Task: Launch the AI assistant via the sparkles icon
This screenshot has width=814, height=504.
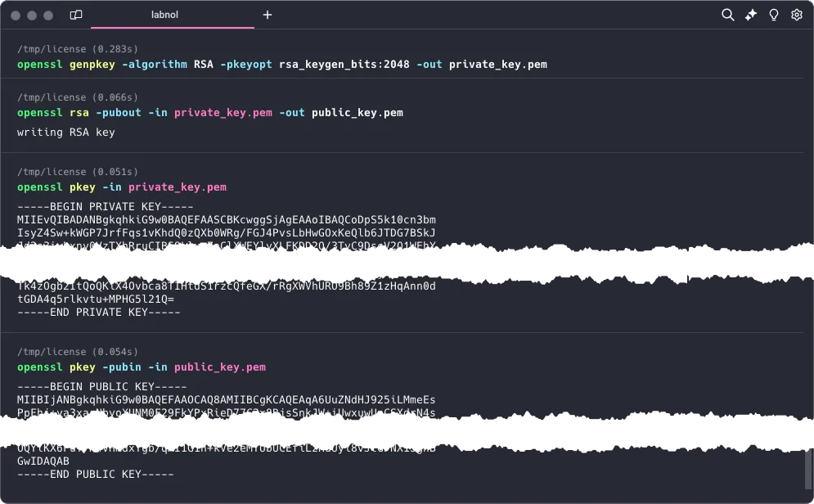Action: tap(751, 15)
